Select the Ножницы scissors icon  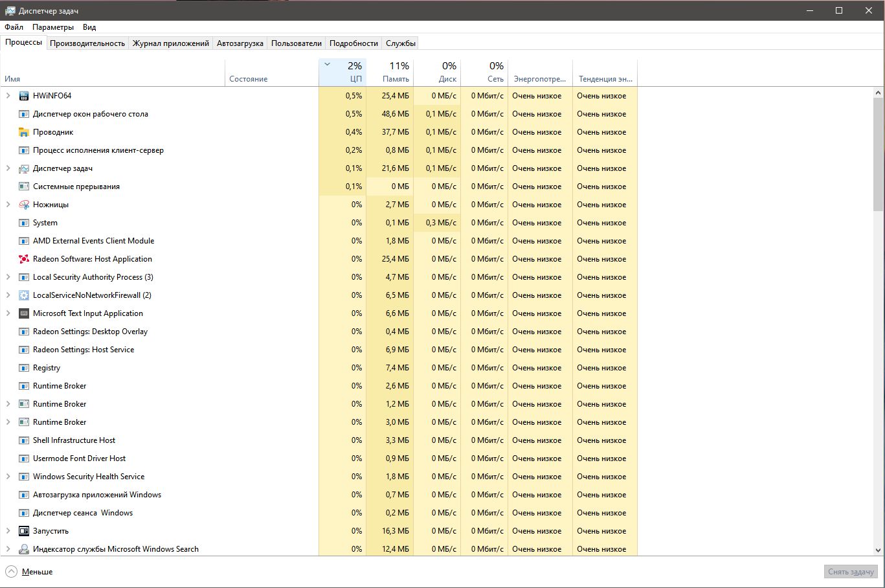[24, 205]
